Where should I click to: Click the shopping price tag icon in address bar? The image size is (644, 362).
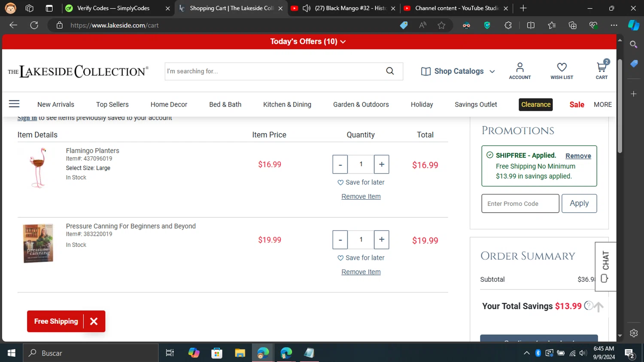click(404, 25)
